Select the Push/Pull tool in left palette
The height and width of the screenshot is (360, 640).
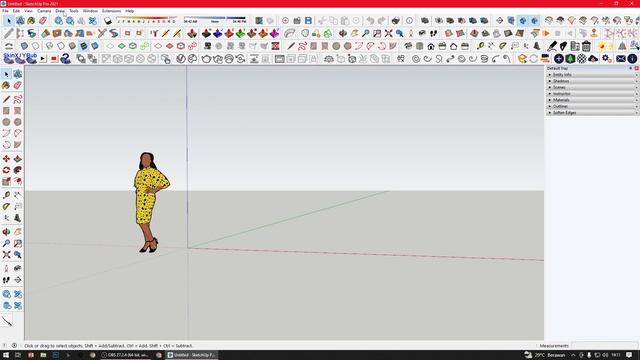[x=18, y=159]
